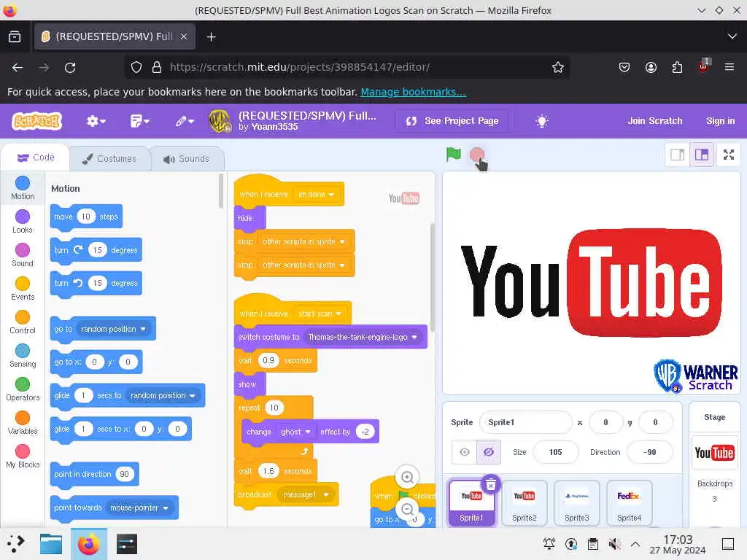
Task: Select the Sprite2 thumbnail
Action: 524,503
